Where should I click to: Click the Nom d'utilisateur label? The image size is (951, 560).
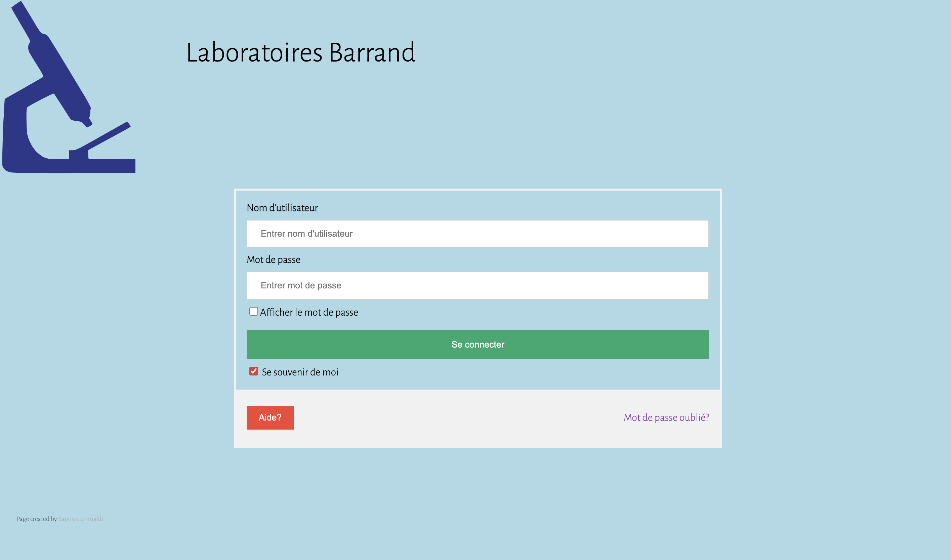tap(282, 208)
